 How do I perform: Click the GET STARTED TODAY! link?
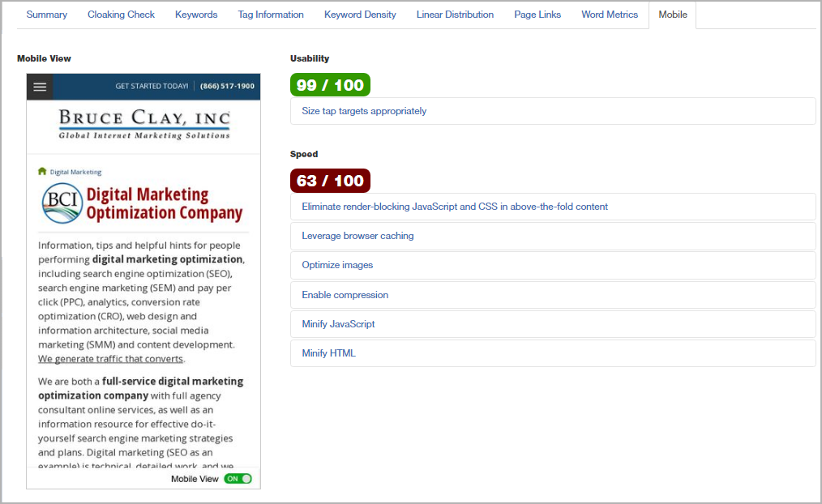point(152,86)
